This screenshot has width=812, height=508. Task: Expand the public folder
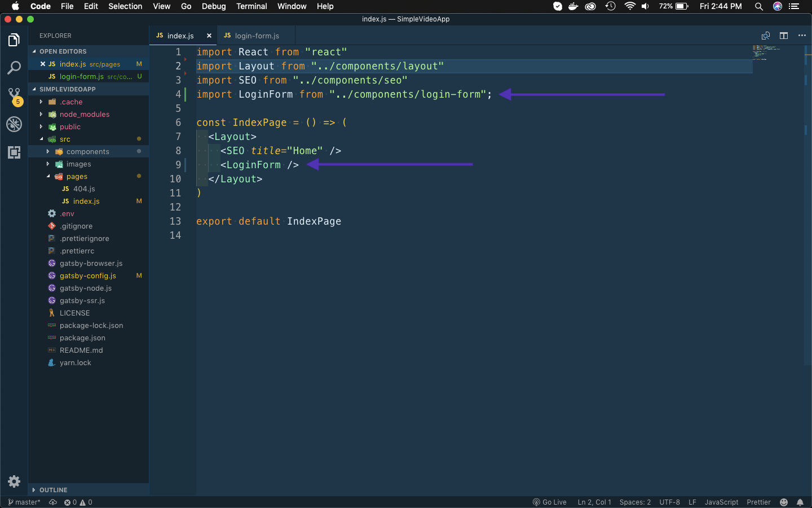(89, 127)
